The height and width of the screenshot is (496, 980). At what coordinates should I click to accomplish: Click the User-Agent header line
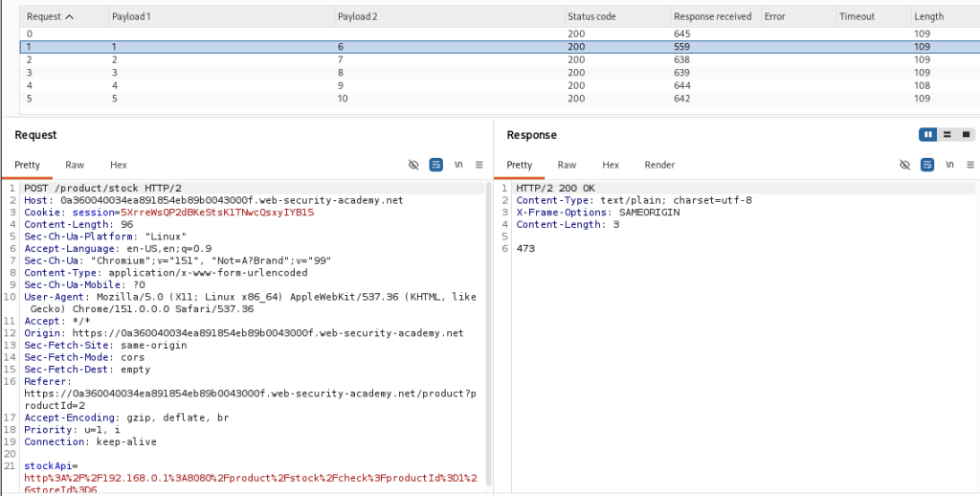pyautogui.click(x=250, y=303)
